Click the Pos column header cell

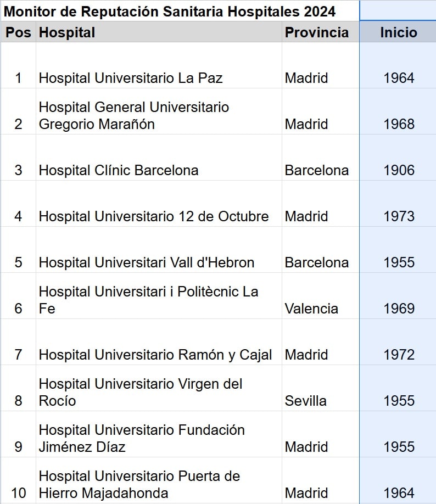click(x=18, y=32)
